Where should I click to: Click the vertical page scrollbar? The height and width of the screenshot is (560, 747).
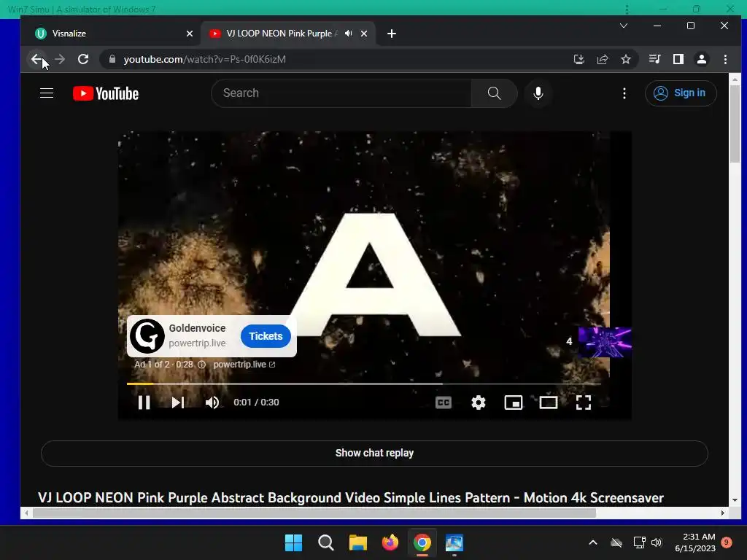[735, 124]
